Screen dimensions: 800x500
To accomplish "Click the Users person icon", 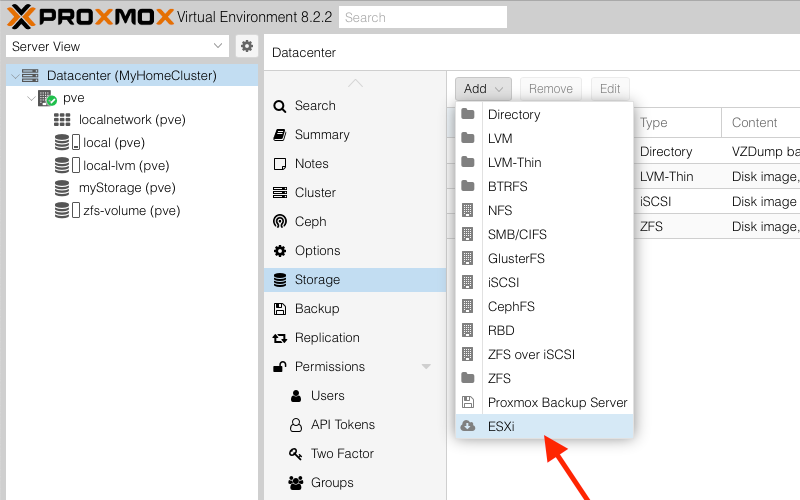I will (296, 396).
